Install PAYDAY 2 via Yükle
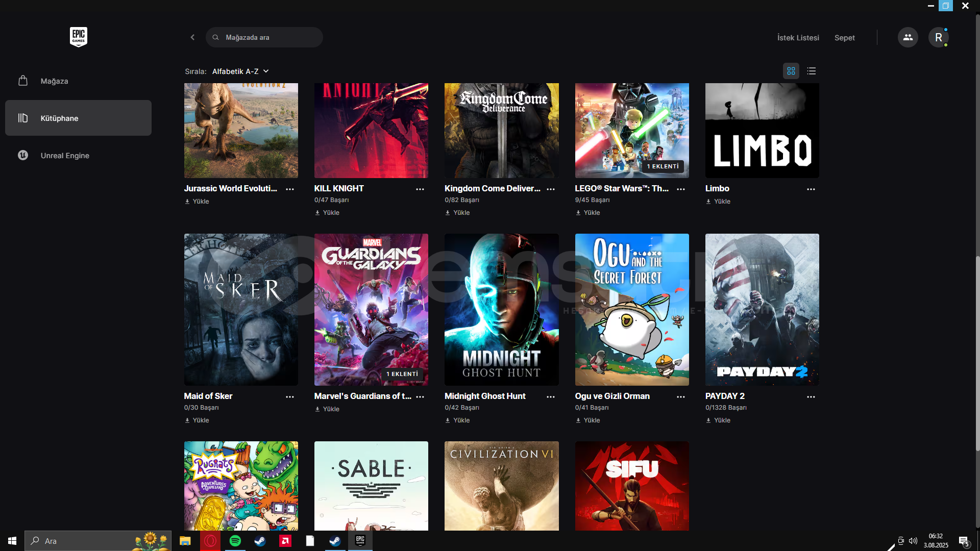Viewport: 980px width, 551px height. [x=718, y=420]
